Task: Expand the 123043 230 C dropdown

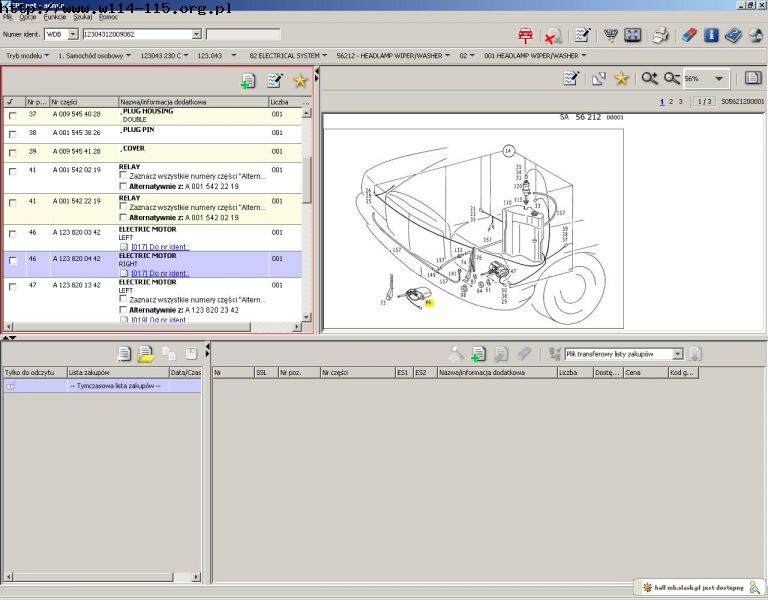Action: click(164, 56)
